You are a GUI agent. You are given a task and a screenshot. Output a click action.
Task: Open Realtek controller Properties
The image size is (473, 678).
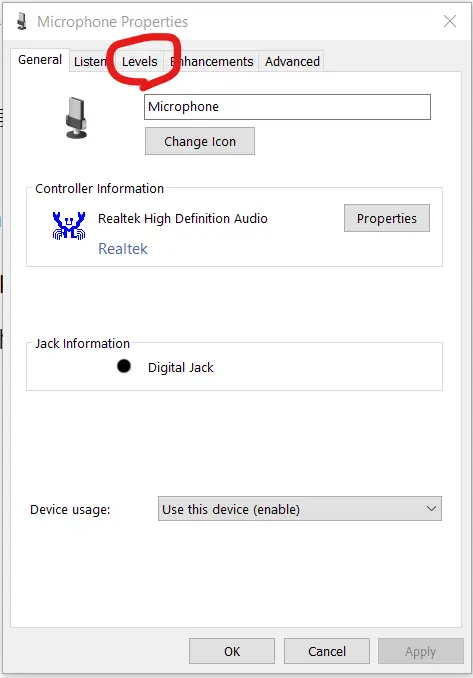point(387,218)
